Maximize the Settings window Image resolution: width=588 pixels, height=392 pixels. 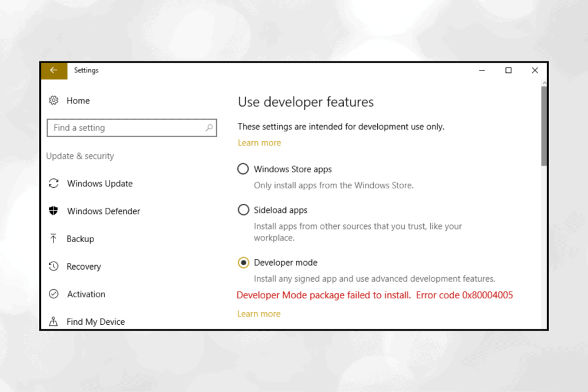(x=508, y=71)
